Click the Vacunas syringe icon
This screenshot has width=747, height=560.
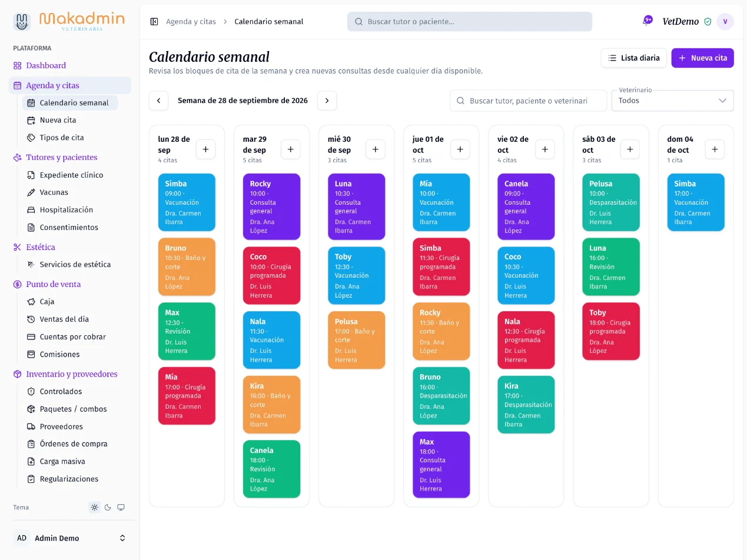click(31, 192)
